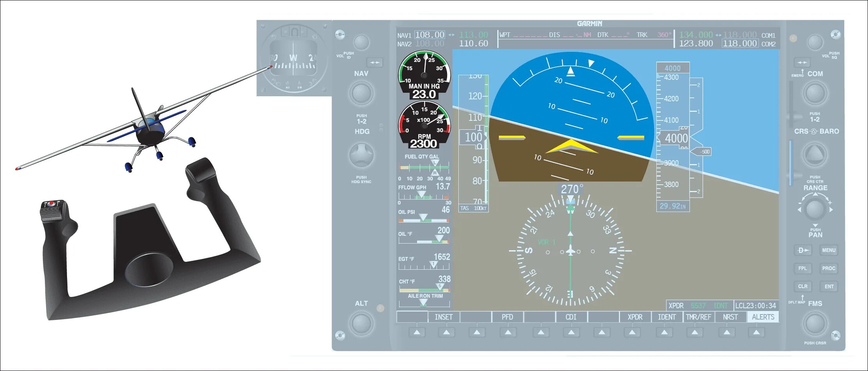Click the TAS 100KT readout
The image size is (868, 371).
pos(474,208)
